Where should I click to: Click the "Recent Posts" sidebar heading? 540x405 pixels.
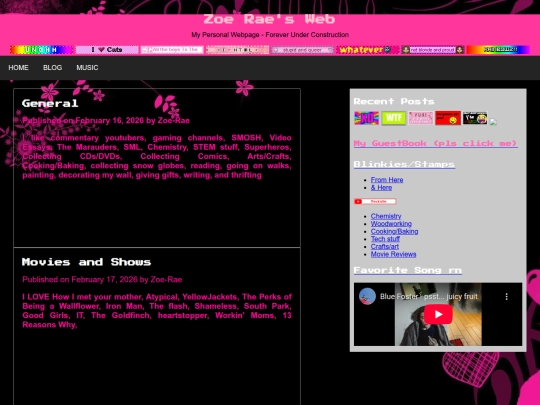(394, 102)
